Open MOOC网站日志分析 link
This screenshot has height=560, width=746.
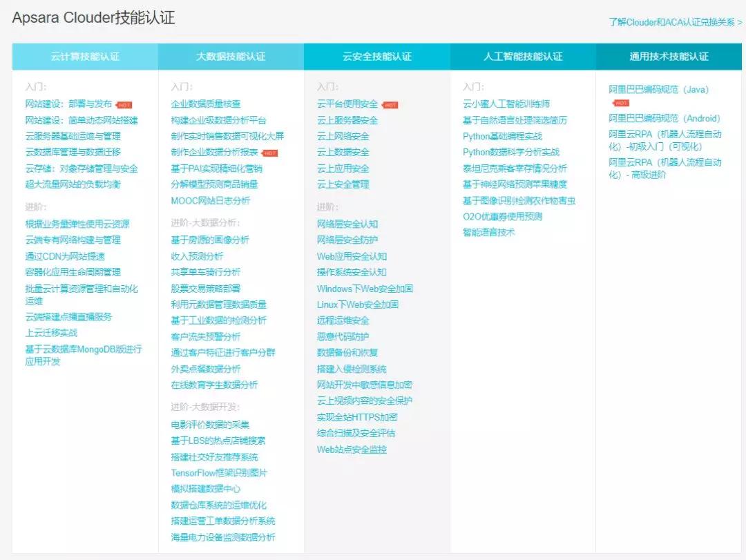pos(210,200)
